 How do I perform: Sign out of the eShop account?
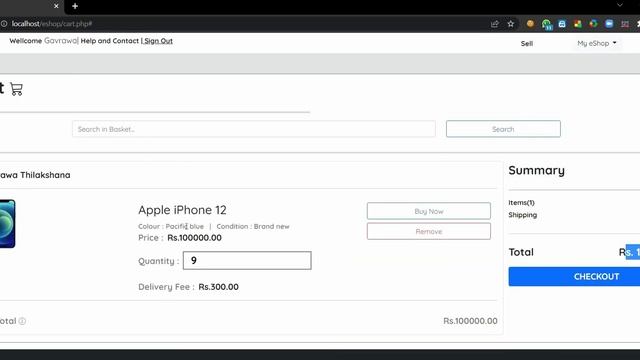click(x=158, y=41)
